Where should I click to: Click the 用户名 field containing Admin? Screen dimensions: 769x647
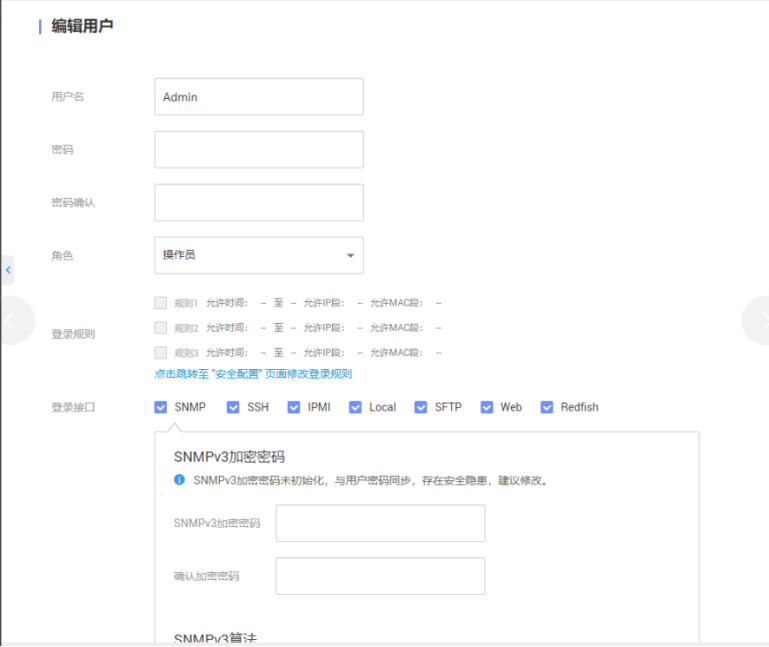coord(258,97)
